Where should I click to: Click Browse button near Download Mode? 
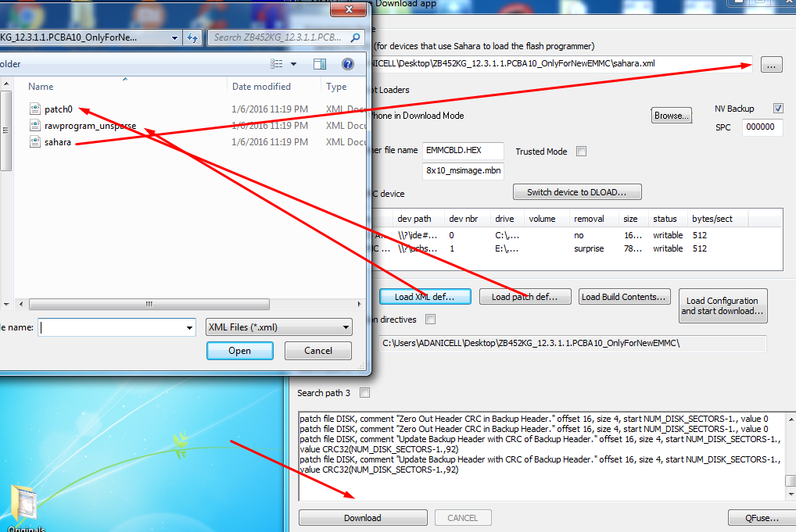pyautogui.click(x=671, y=115)
